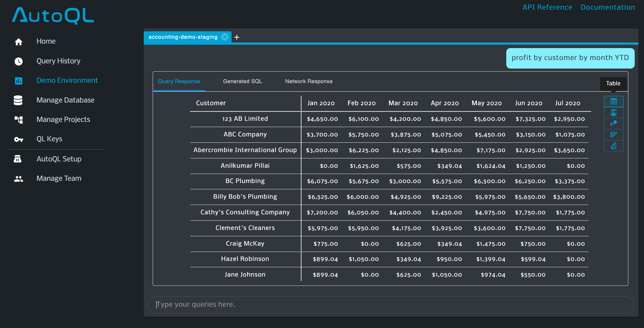Select the Cathy's Consulting Company cell
Image resolution: width=644 pixels, height=328 pixels.
(x=245, y=212)
